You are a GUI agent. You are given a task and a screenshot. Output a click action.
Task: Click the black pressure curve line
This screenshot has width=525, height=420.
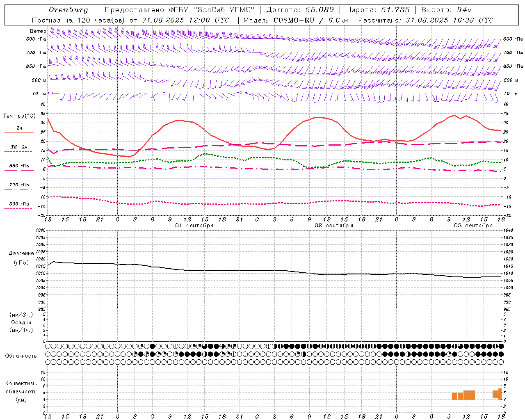[274, 270]
